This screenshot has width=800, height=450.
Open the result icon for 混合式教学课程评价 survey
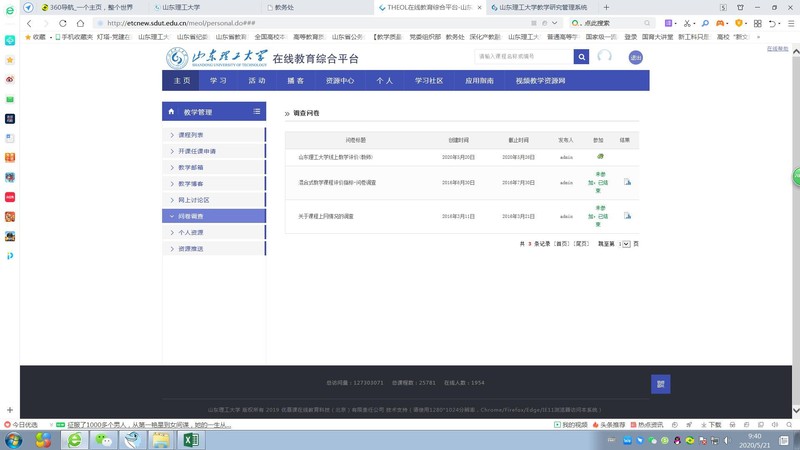click(x=627, y=182)
